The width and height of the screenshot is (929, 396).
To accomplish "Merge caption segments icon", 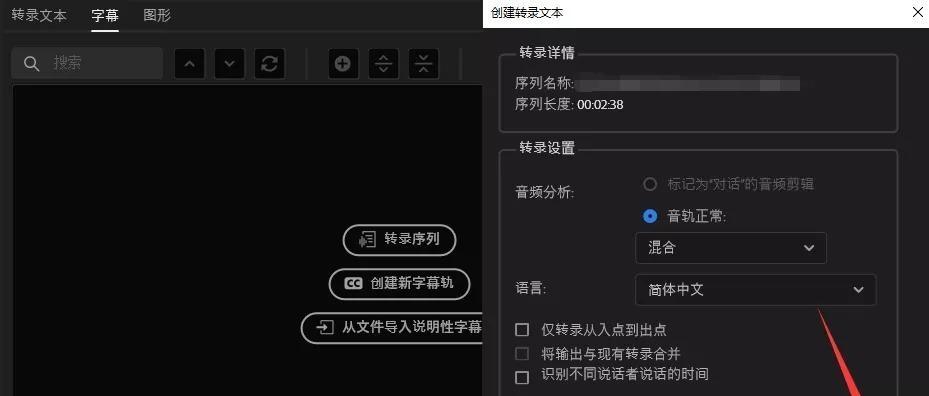I will (424, 63).
